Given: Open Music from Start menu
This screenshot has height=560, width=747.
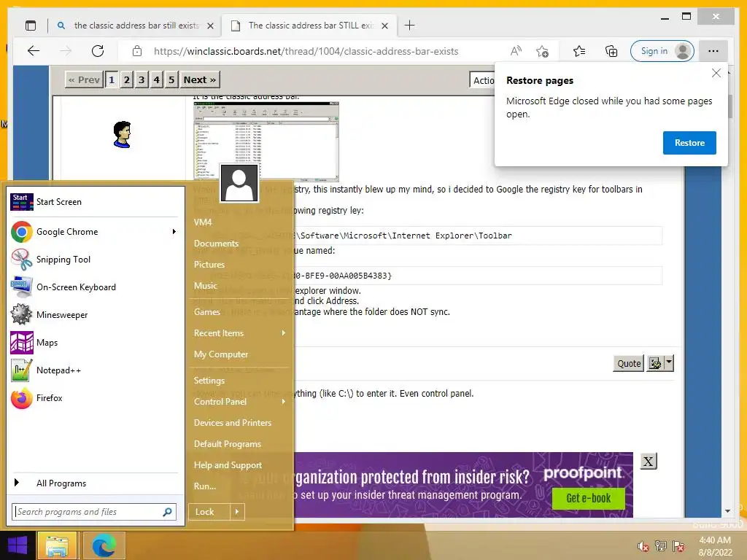Looking at the screenshot, I should point(205,286).
